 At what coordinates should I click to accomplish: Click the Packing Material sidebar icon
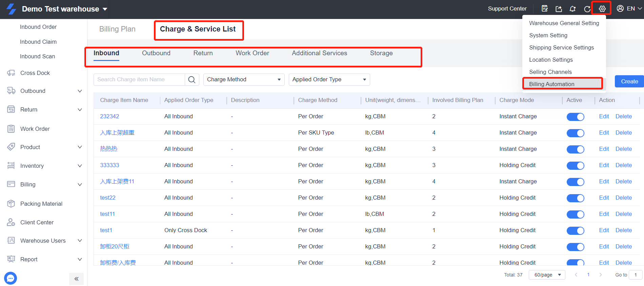click(11, 204)
